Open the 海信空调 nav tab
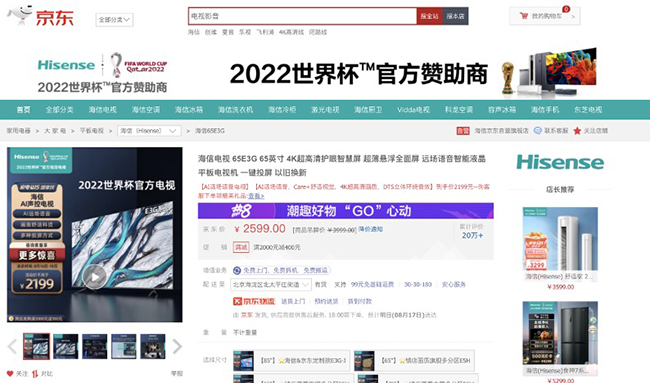Image resolution: width=650 pixels, height=383 pixels. point(146,110)
